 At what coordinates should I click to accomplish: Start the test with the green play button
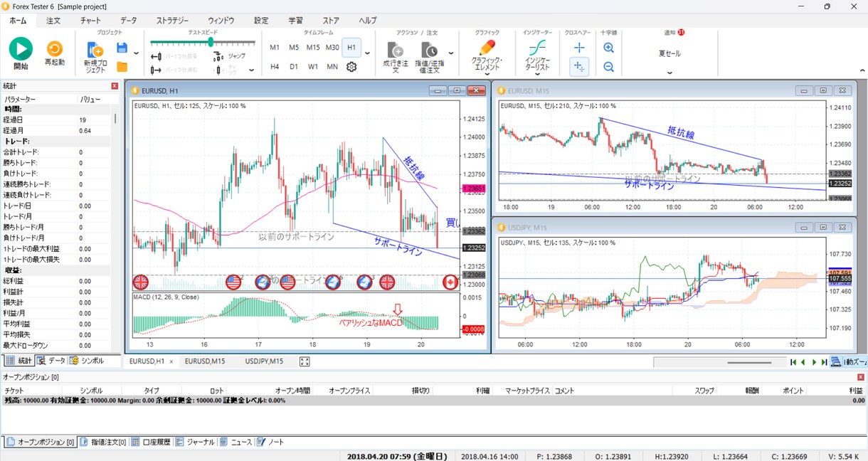[x=21, y=49]
